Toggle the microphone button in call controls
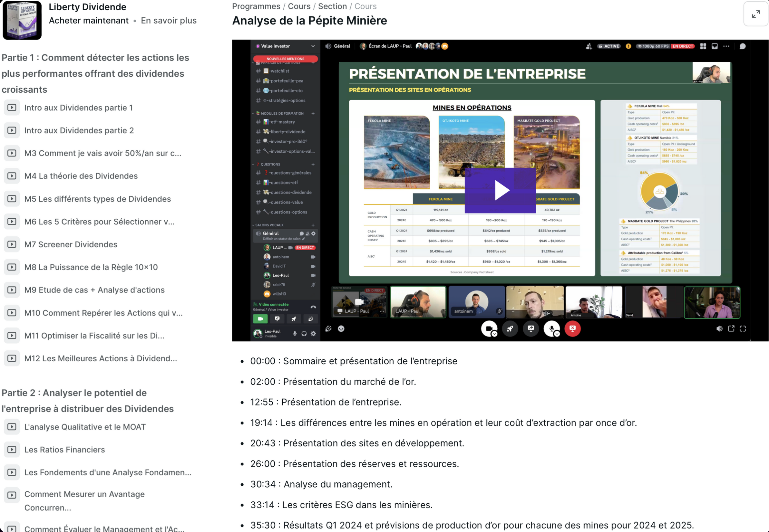The image size is (769, 532). point(551,329)
